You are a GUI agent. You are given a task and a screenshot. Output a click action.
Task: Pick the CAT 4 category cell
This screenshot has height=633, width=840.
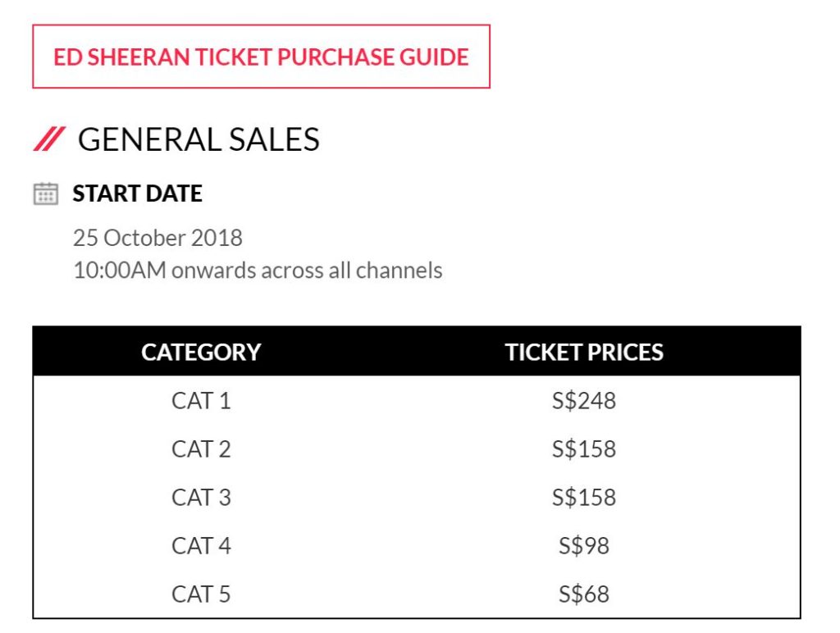pos(201,545)
